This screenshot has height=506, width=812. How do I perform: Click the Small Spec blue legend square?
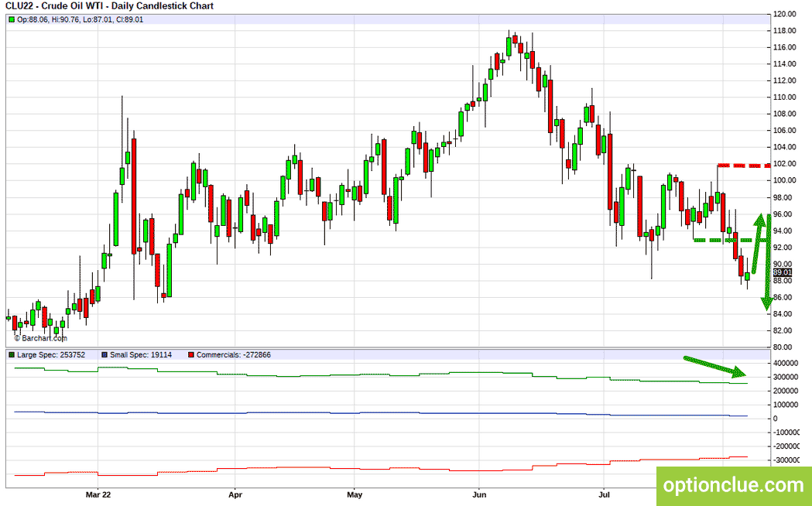(104, 355)
